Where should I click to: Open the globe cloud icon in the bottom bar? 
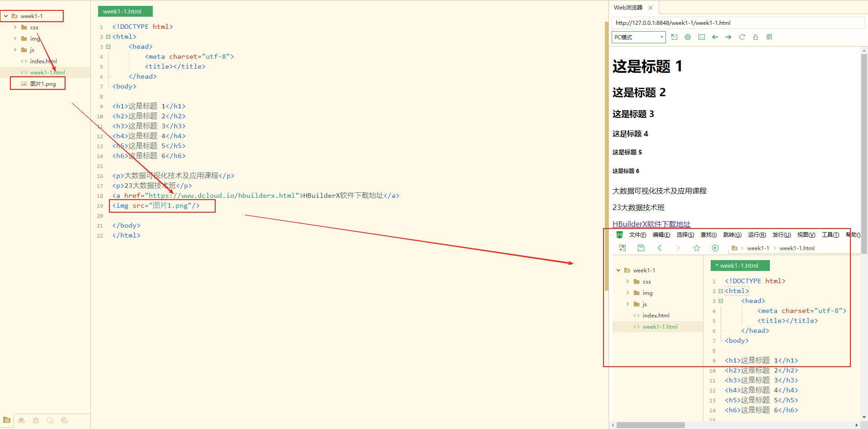pyautogui.click(x=65, y=420)
